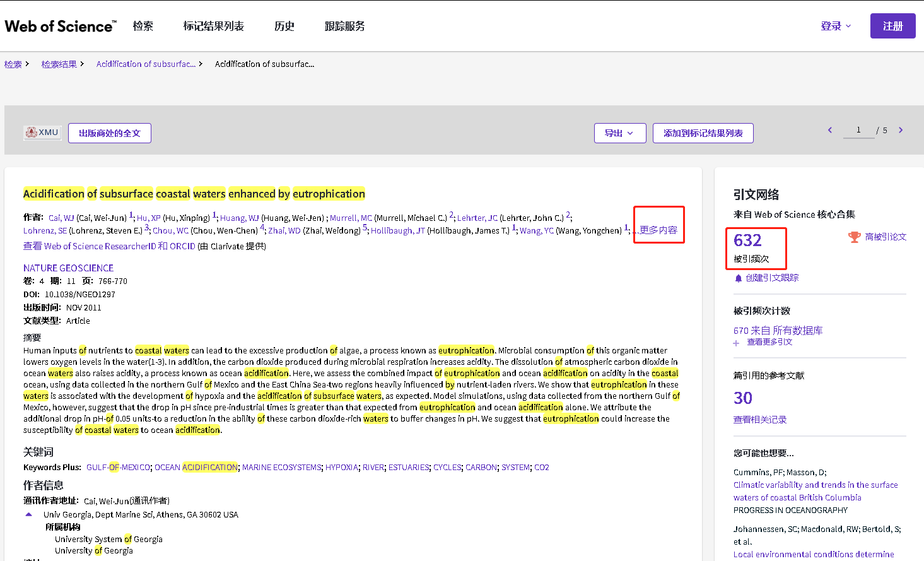This screenshot has width=924, height=561.
Task: Open 历史 in top navigation
Action: (284, 26)
